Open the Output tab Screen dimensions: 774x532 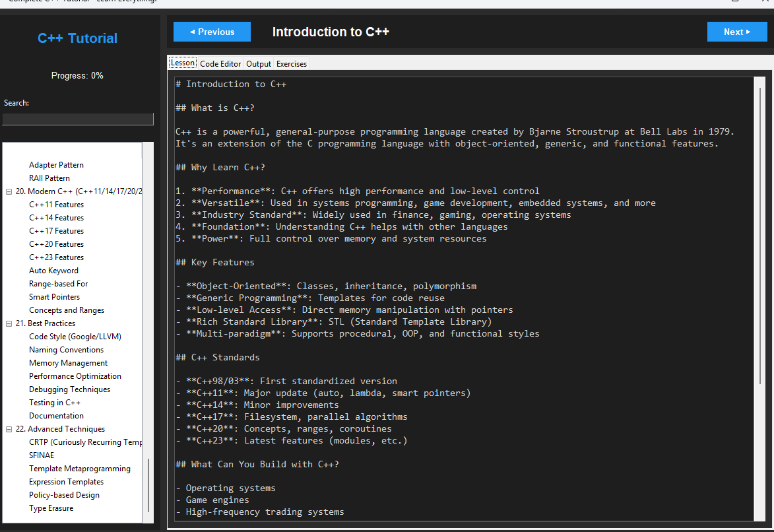(259, 64)
